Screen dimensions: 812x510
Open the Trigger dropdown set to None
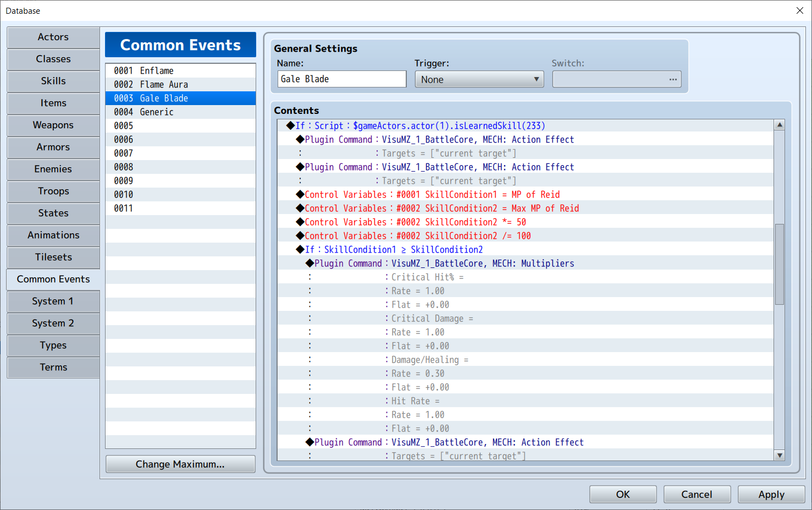click(479, 79)
